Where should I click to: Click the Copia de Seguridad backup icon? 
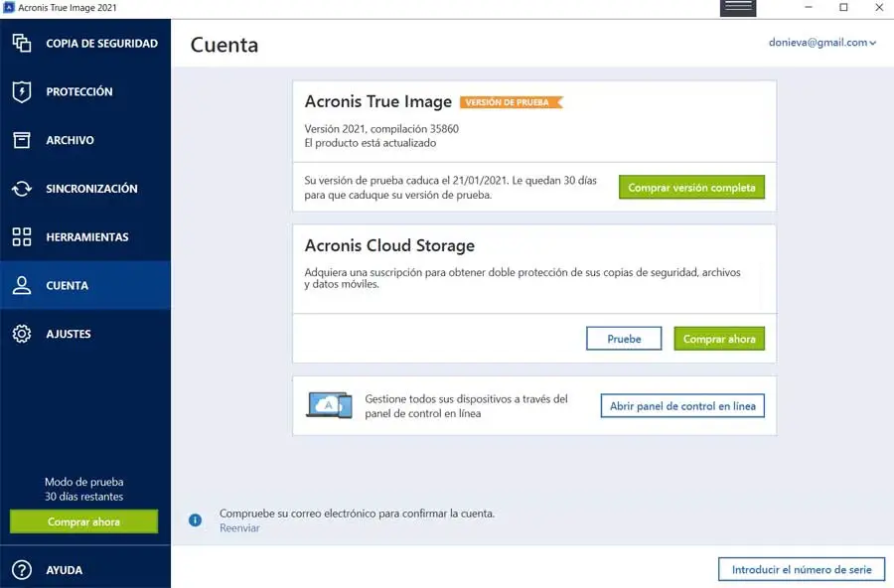tap(22, 44)
